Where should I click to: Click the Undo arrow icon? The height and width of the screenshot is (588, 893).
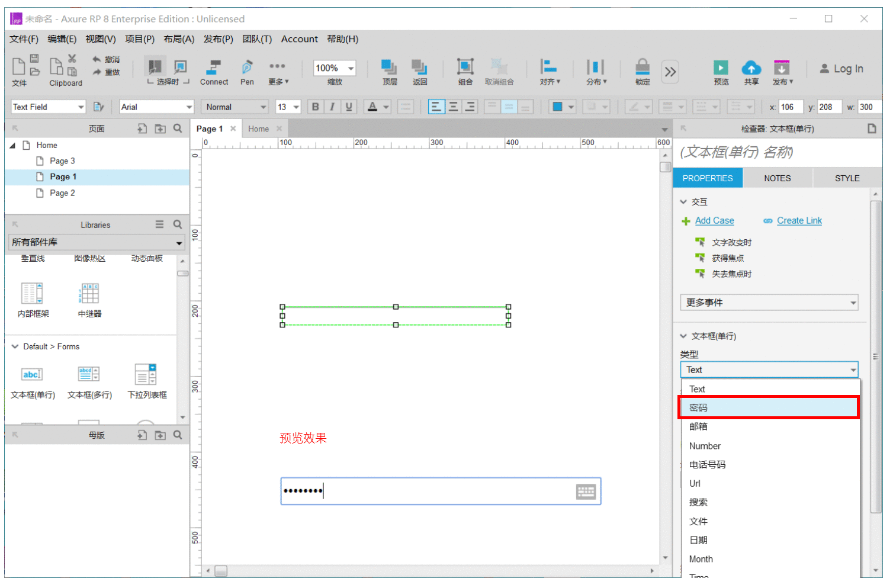[97, 59]
